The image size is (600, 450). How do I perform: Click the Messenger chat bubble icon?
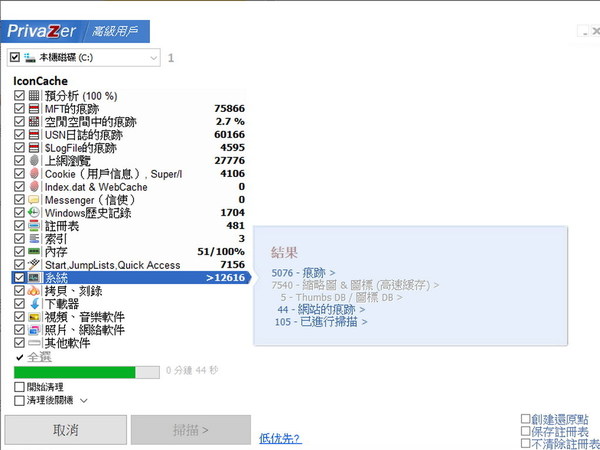34,200
